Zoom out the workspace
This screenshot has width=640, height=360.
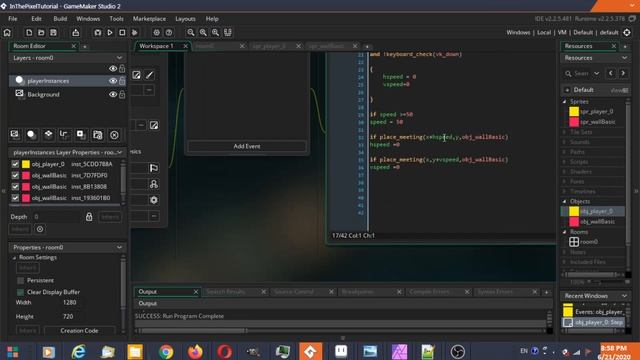pos(191,33)
